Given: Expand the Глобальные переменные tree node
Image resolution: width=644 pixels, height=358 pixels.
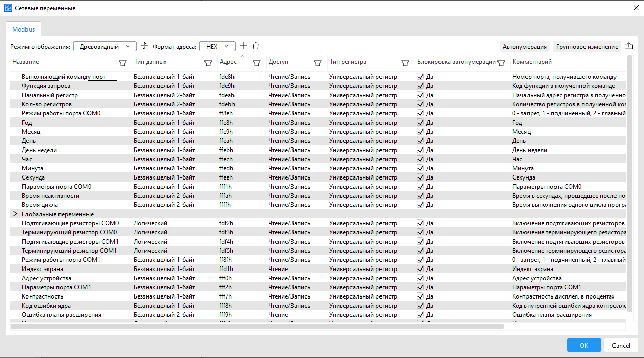Looking at the screenshot, I should (15, 214).
